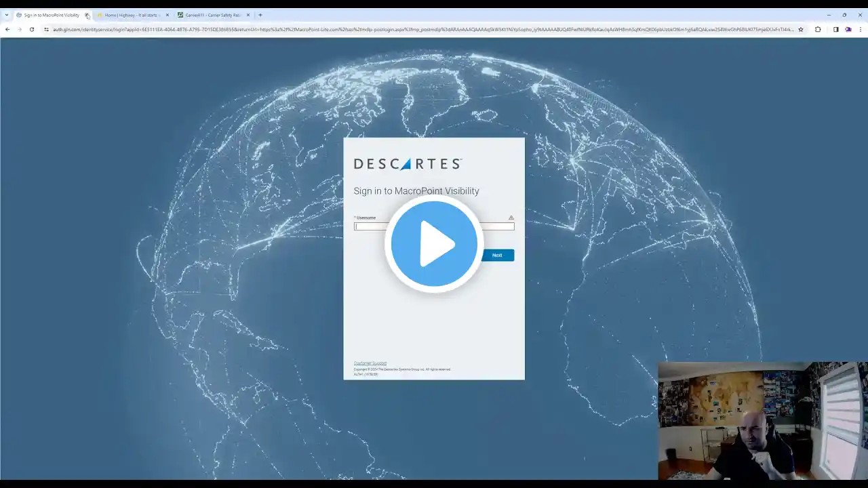Minimize the browser window
Image resolution: width=868 pixels, height=488 pixels.
[829, 15]
